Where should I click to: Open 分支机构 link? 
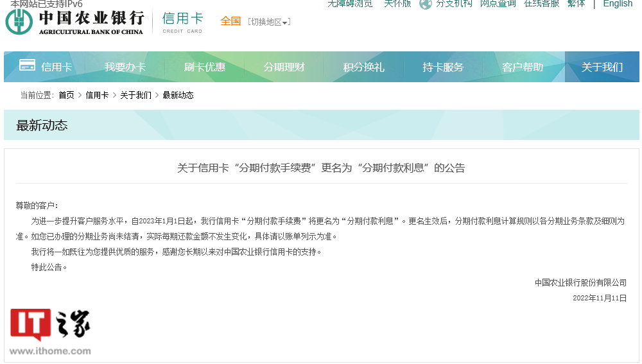(x=454, y=4)
